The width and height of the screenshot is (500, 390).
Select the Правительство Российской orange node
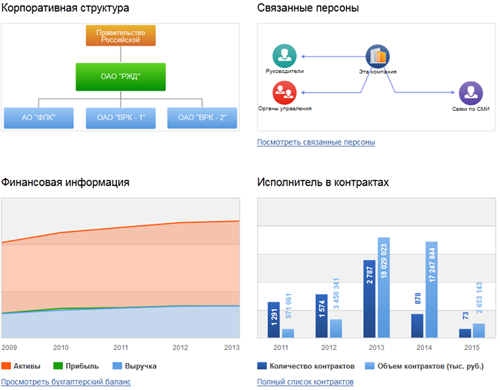121,35
